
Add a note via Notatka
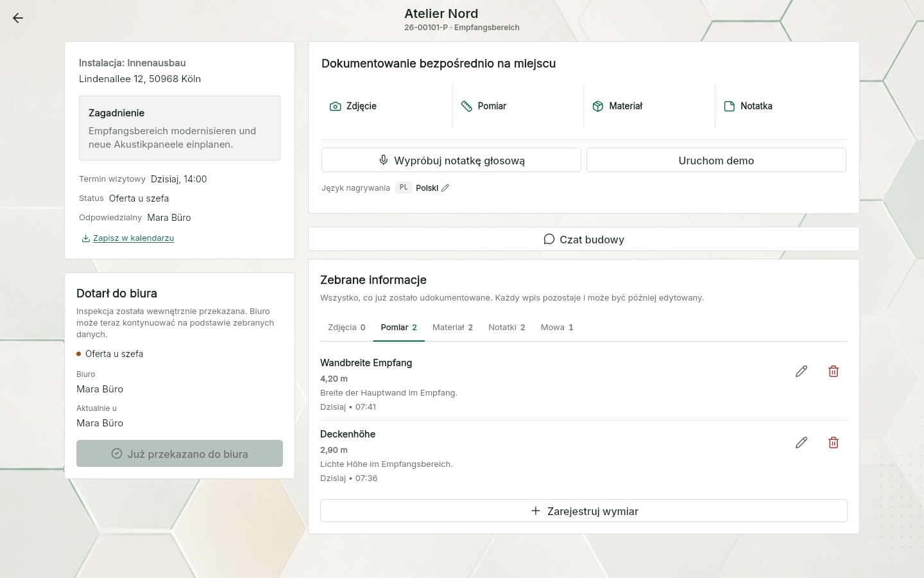pos(781,106)
